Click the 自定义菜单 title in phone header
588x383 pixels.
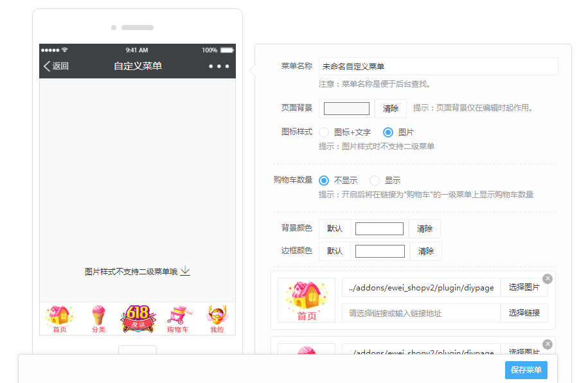[x=138, y=66]
